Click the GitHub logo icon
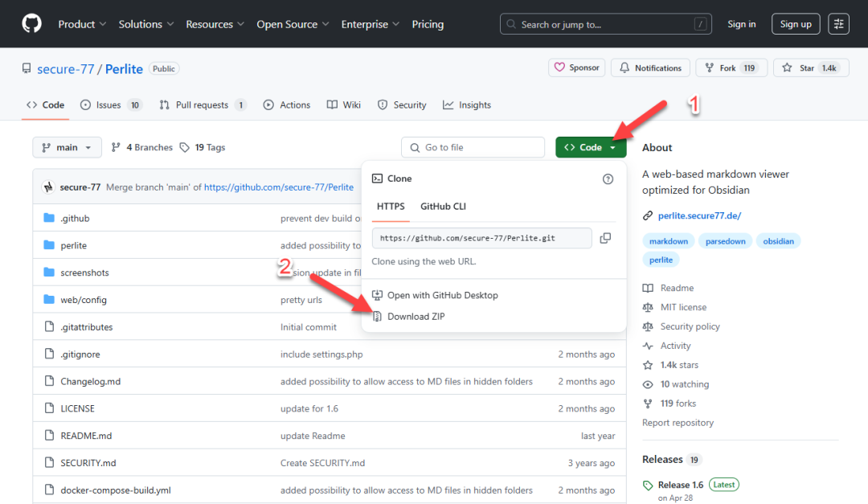Screen dimensions: 868x504 pyautogui.click(x=31, y=24)
